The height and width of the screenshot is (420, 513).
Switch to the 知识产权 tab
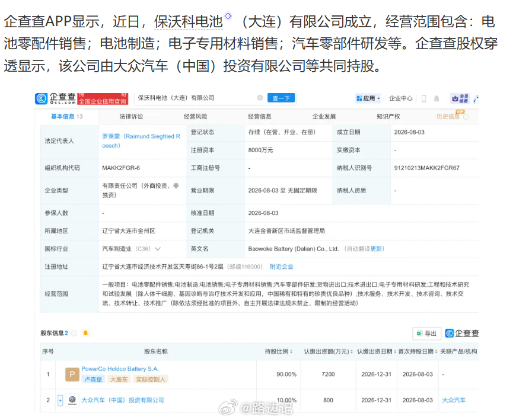[x=388, y=116]
